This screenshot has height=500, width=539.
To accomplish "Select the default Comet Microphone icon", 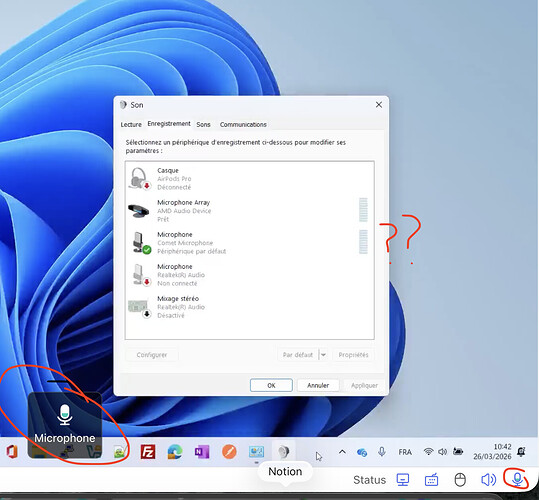I will pyautogui.click(x=142, y=243).
